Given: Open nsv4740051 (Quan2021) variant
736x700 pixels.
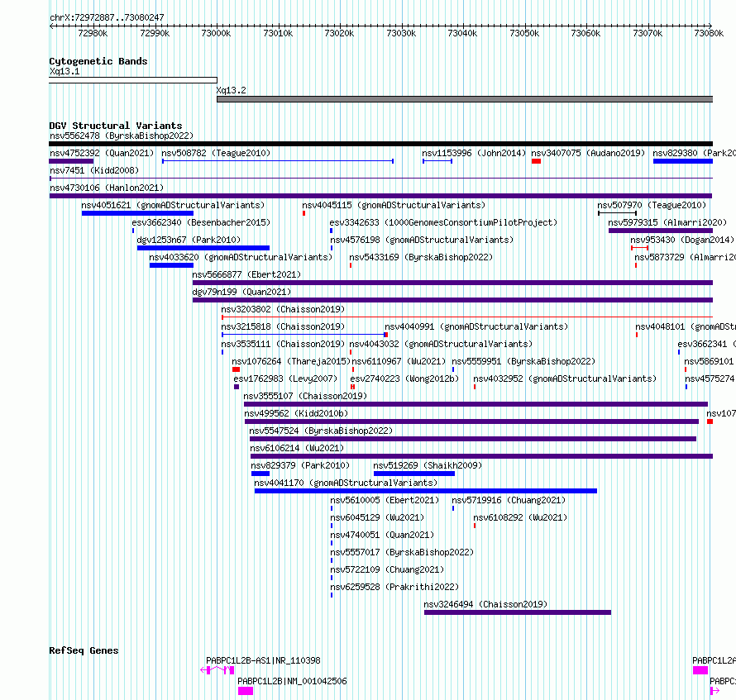Looking at the screenshot, I should coord(382,536).
